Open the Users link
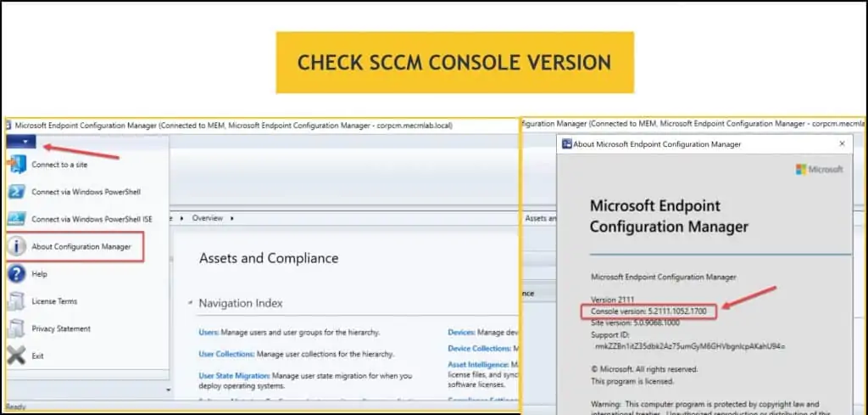868x415 pixels. pyautogui.click(x=209, y=333)
